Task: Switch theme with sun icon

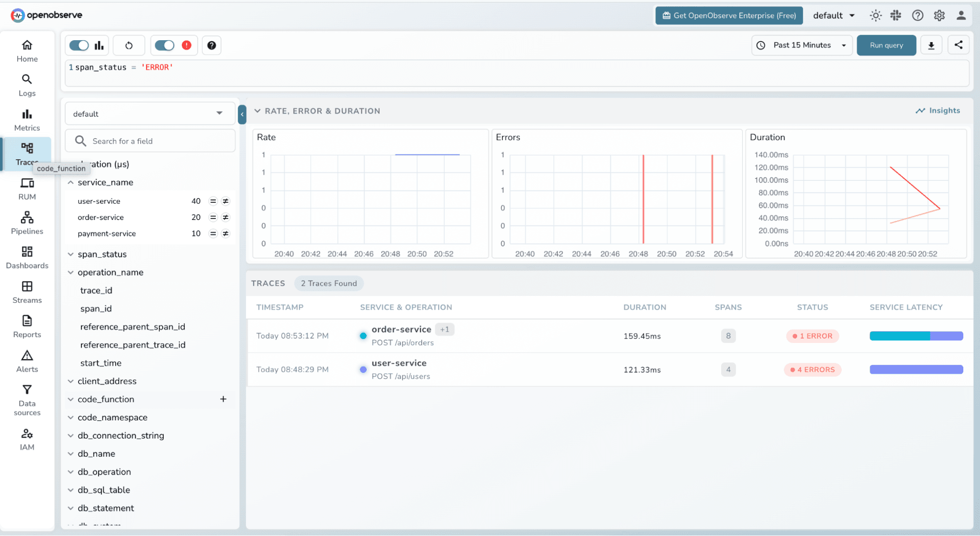Action: (x=875, y=16)
